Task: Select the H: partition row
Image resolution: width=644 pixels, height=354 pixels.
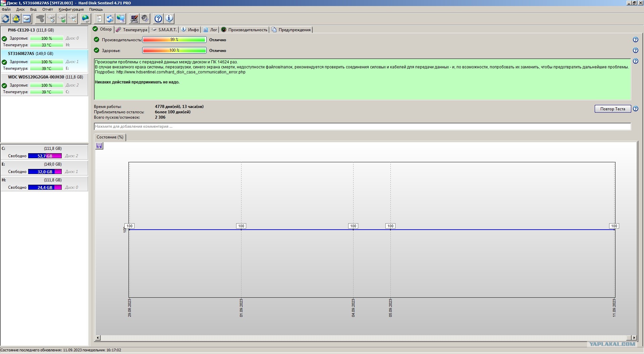Action: click(44, 184)
